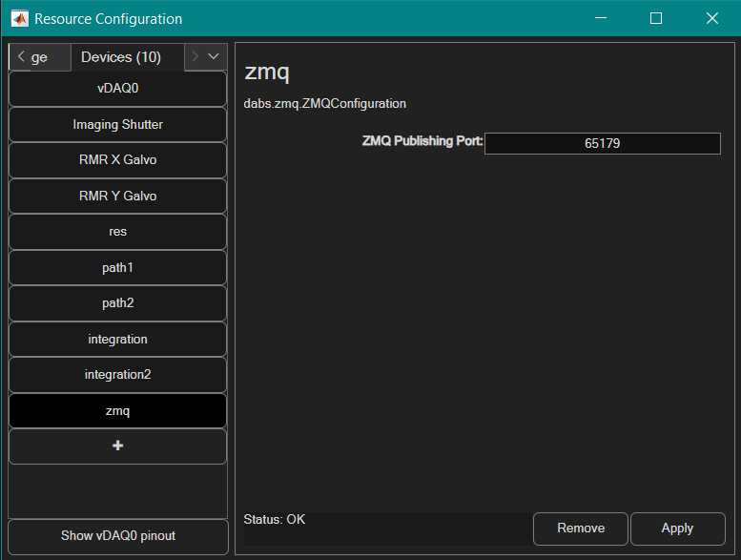
Task: Select the vDAQ0 device
Action: [x=117, y=89]
